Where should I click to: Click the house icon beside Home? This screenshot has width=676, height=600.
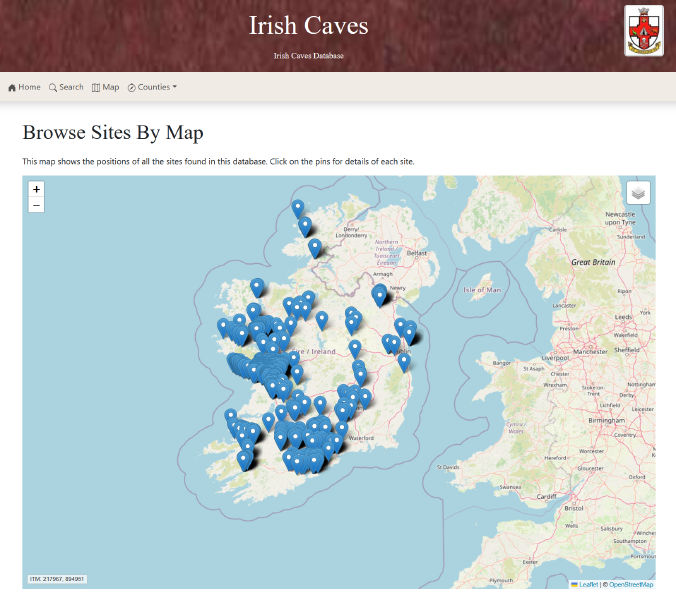coord(12,88)
